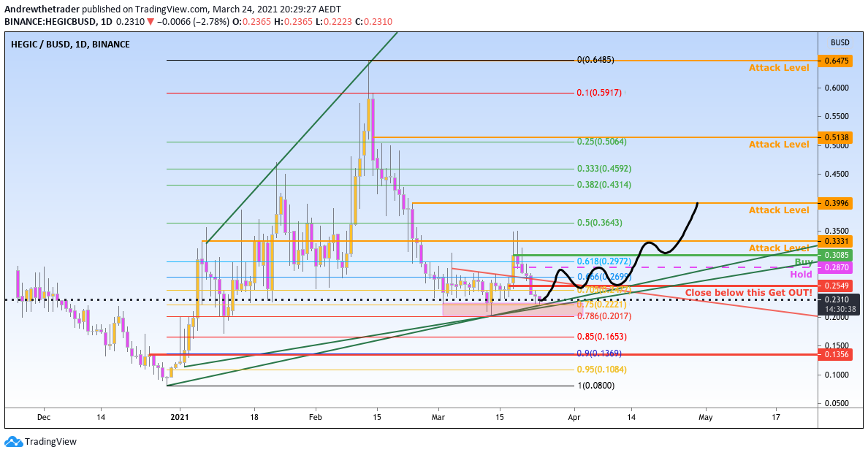
Task: Click the 0.85(0.1653) Fibonacci label
Action: pos(602,337)
